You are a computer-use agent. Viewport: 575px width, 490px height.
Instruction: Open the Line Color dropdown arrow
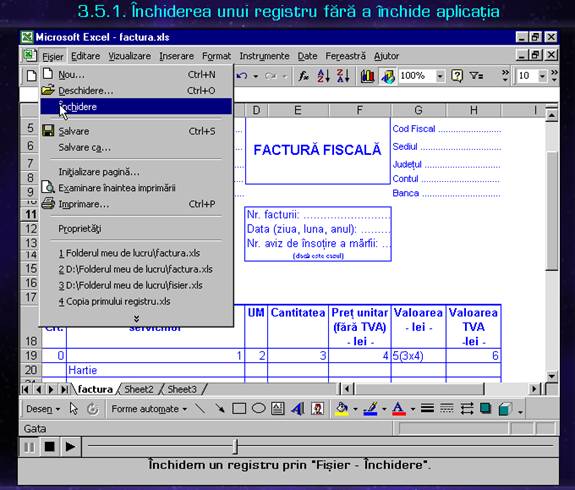click(384, 409)
